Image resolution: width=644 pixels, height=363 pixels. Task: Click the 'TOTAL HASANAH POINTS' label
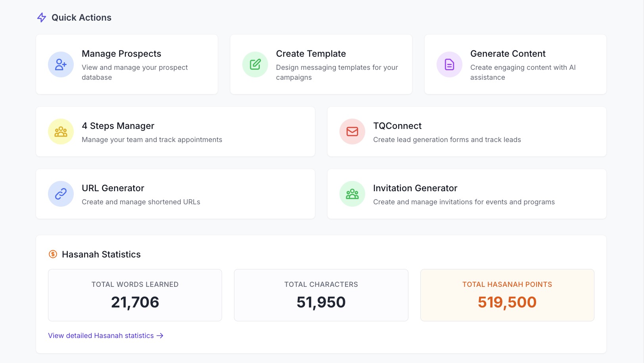coord(507,284)
